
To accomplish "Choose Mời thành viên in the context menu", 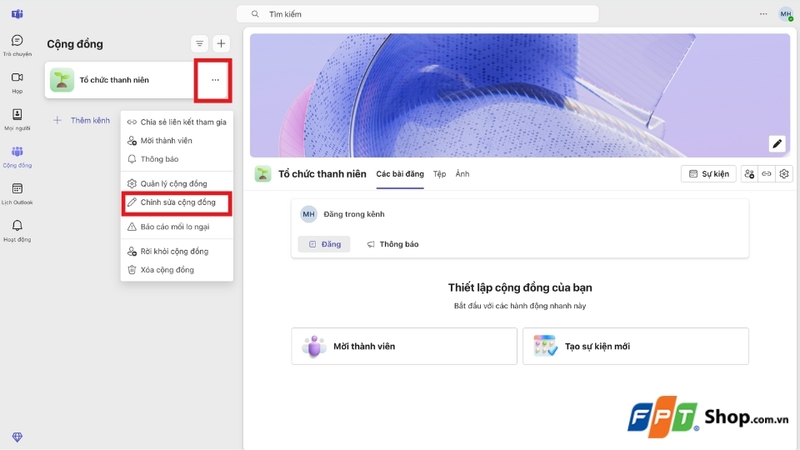I will 177,140.
